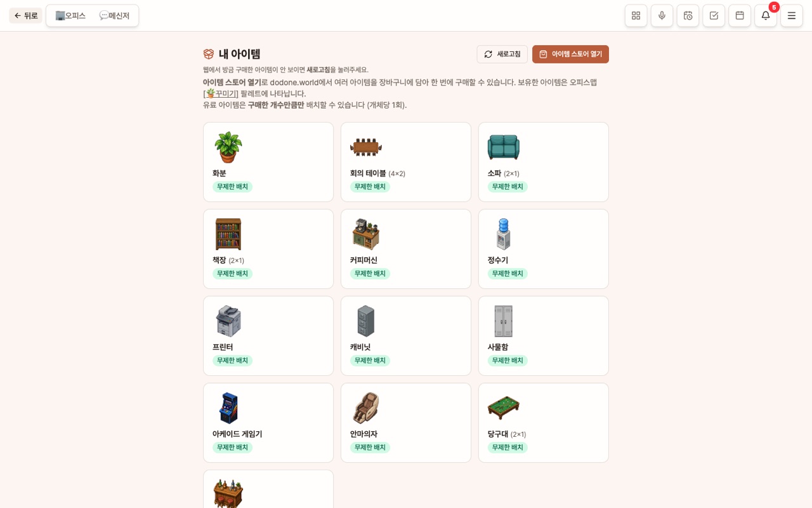Click the 프린터 item name
The width and height of the screenshot is (812, 508).
tap(223, 347)
